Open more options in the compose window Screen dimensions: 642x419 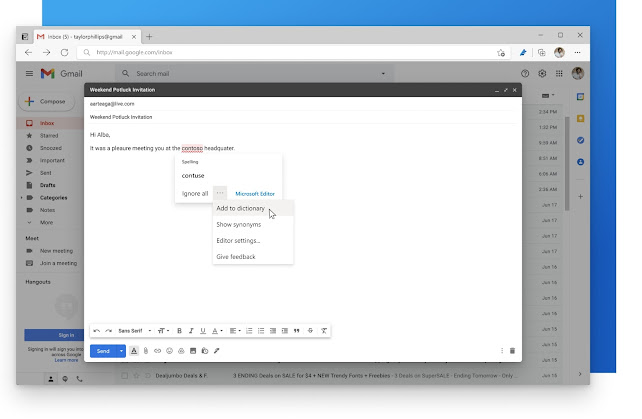[x=502, y=351]
